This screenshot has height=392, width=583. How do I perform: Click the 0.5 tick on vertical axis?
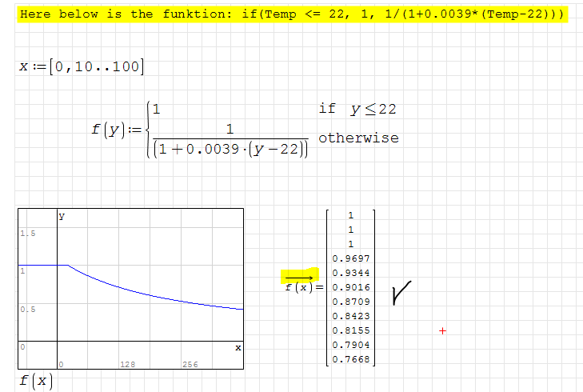(x=27, y=309)
